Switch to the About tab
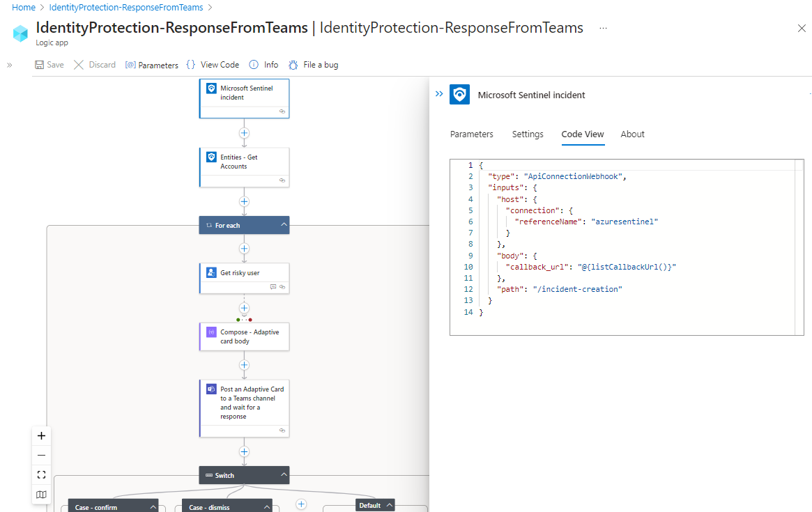Viewport: 812px width, 512px height. 632,134
